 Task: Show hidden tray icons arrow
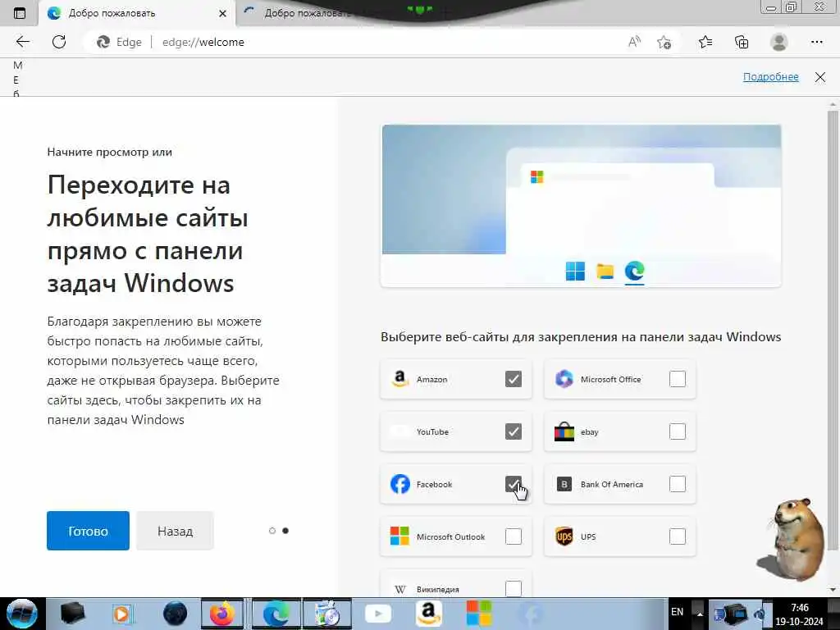click(700, 614)
